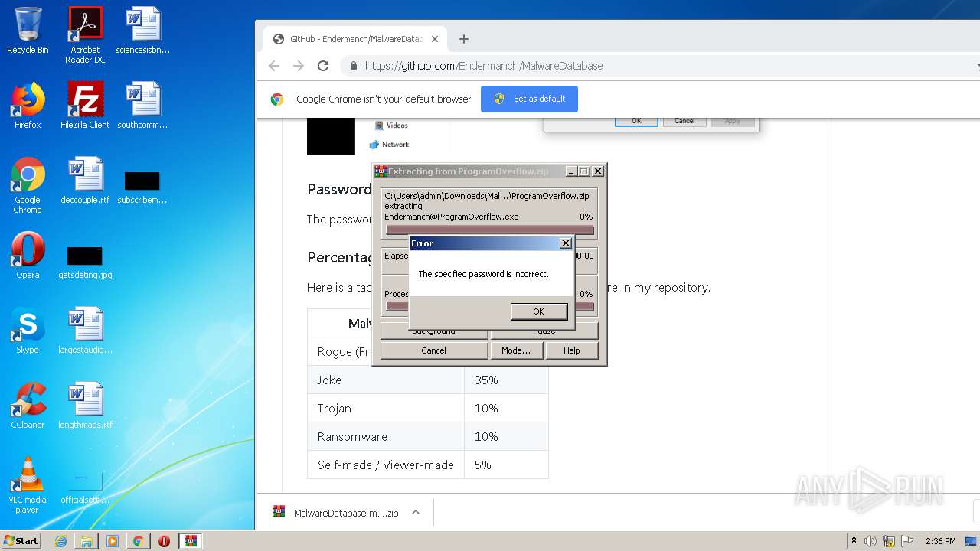Click the Pause button in WinRAR

pyautogui.click(x=544, y=331)
